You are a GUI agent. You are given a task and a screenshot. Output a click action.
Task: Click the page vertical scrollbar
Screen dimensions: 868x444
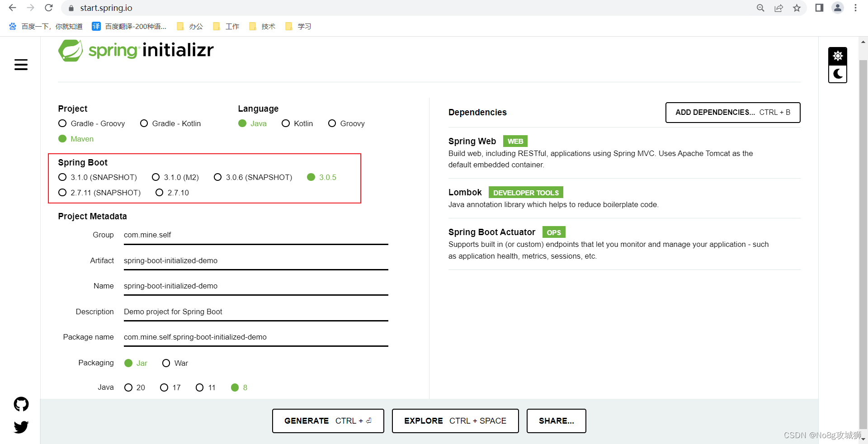(863, 244)
